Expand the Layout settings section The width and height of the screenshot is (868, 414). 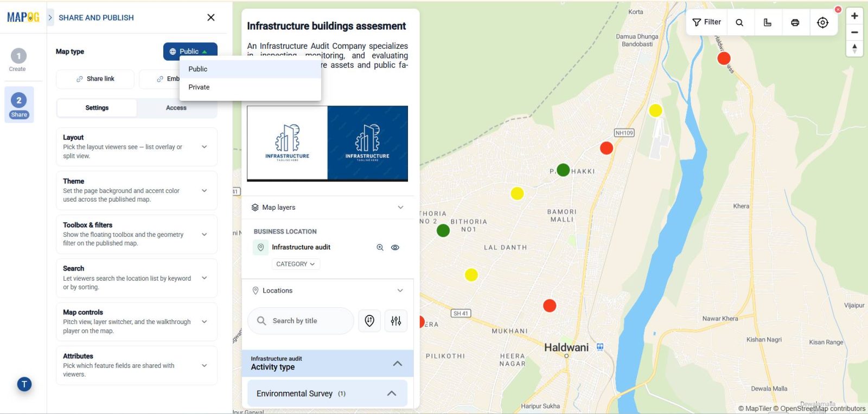click(137, 147)
